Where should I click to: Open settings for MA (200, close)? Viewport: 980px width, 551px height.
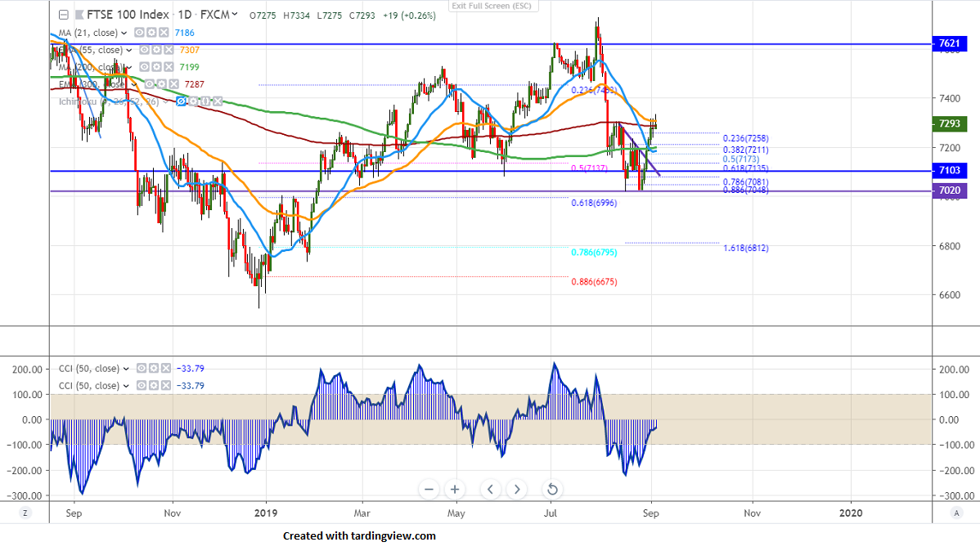click(x=156, y=67)
